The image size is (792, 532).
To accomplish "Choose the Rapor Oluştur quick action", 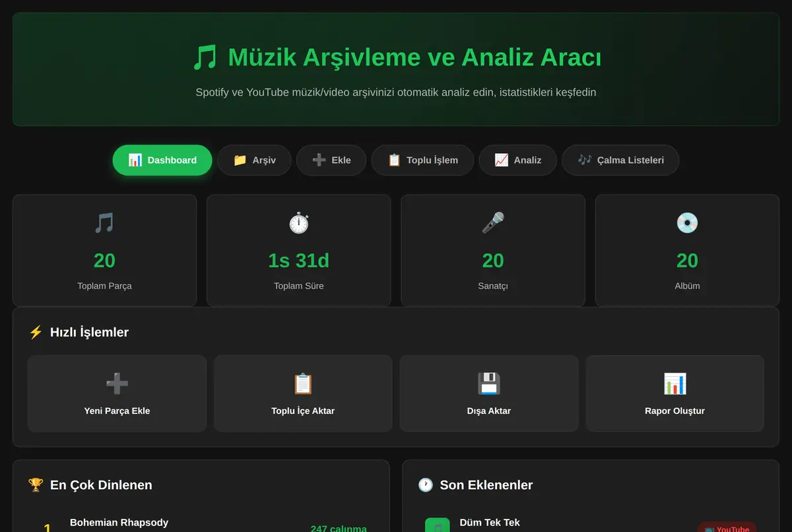I will coord(675,393).
